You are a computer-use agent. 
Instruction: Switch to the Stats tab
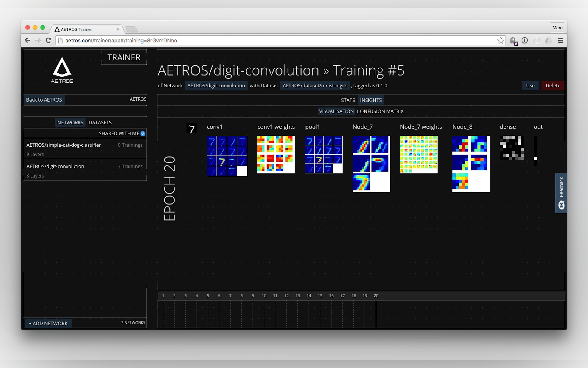point(348,100)
